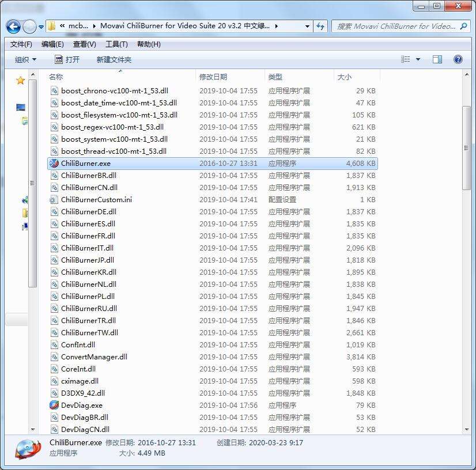The height and width of the screenshot is (470, 476).
Task: Select the ChiliBurnerES.dll file
Action: point(88,224)
